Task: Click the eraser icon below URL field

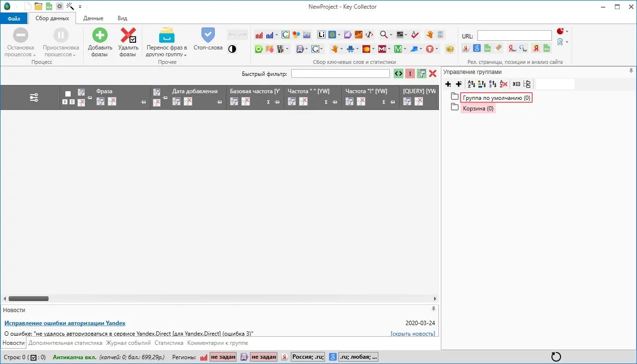Action: [x=499, y=48]
